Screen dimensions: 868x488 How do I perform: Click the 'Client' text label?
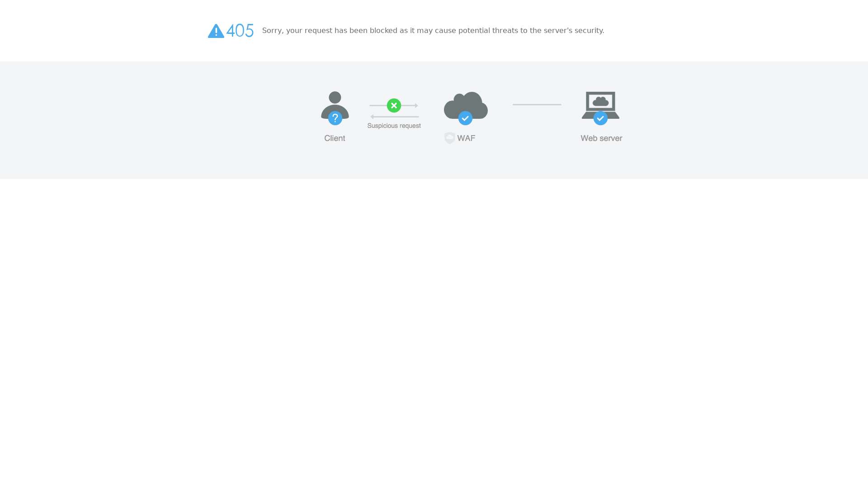tap(335, 138)
